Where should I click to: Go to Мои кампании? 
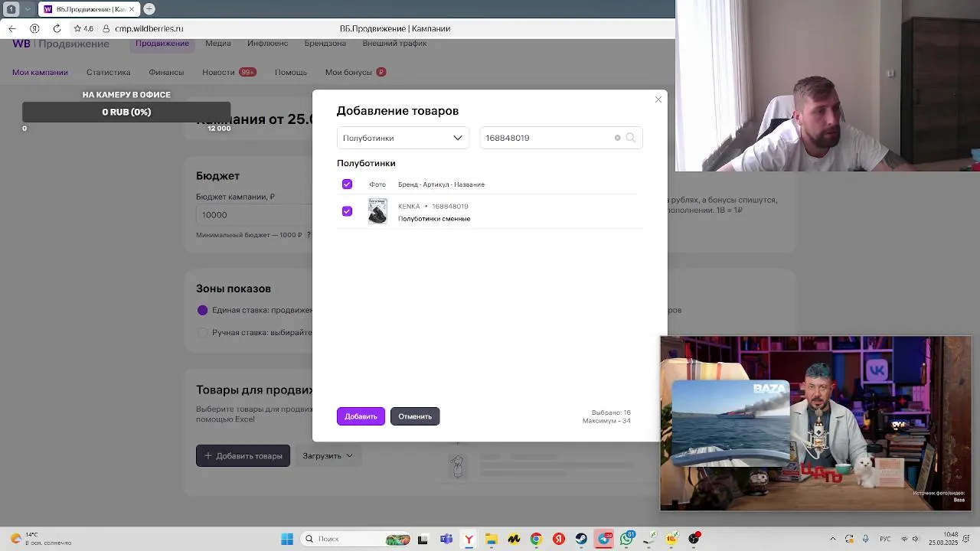pos(40,72)
